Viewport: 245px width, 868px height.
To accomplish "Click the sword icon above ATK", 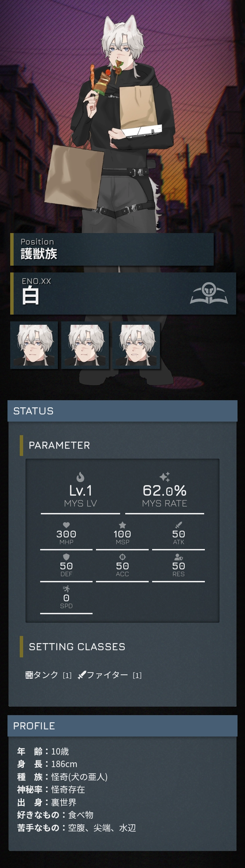I will pyautogui.click(x=179, y=525).
